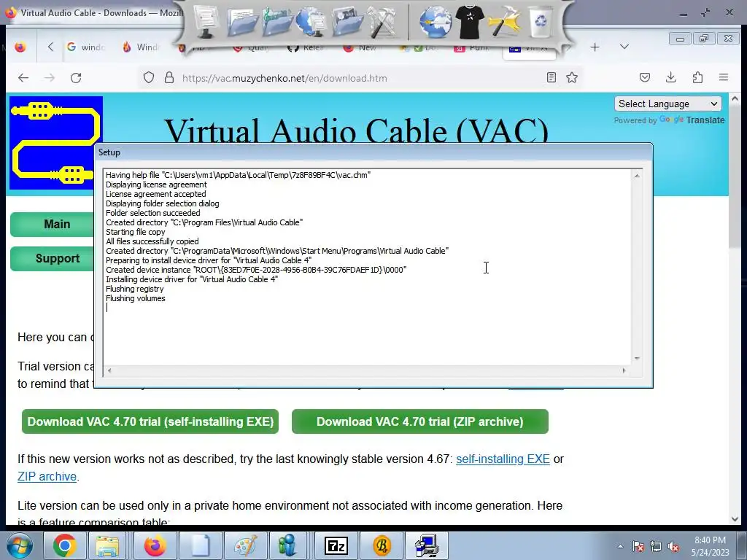The width and height of the screenshot is (747, 560).
Task: Click the shield tracking protection icon
Action: click(x=149, y=77)
